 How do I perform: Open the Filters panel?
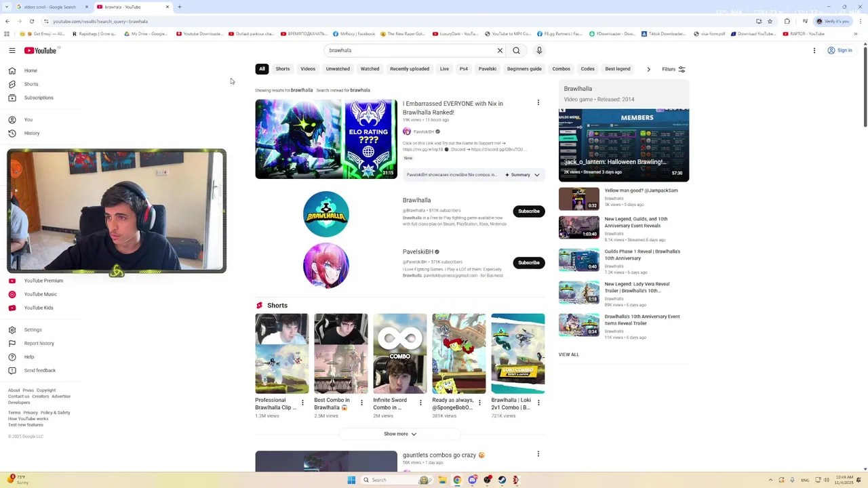tap(673, 69)
